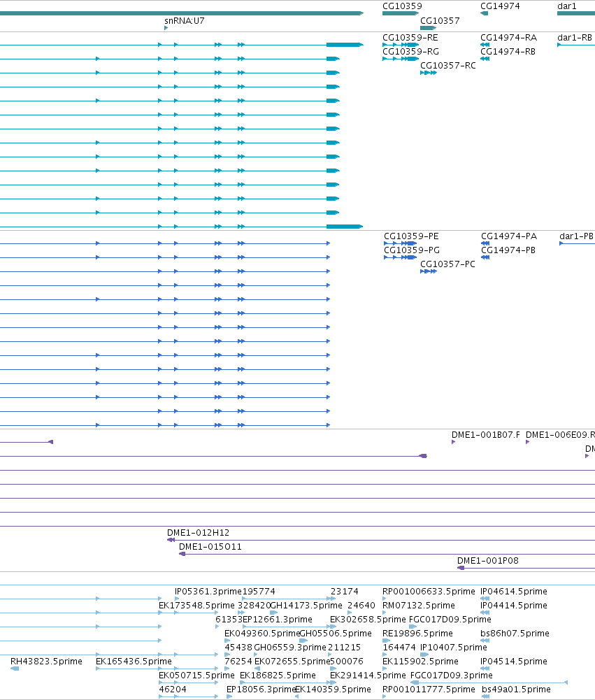595x700 pixels.
Task: Select the DME1-006E09.R label
Action: (560, 435)
